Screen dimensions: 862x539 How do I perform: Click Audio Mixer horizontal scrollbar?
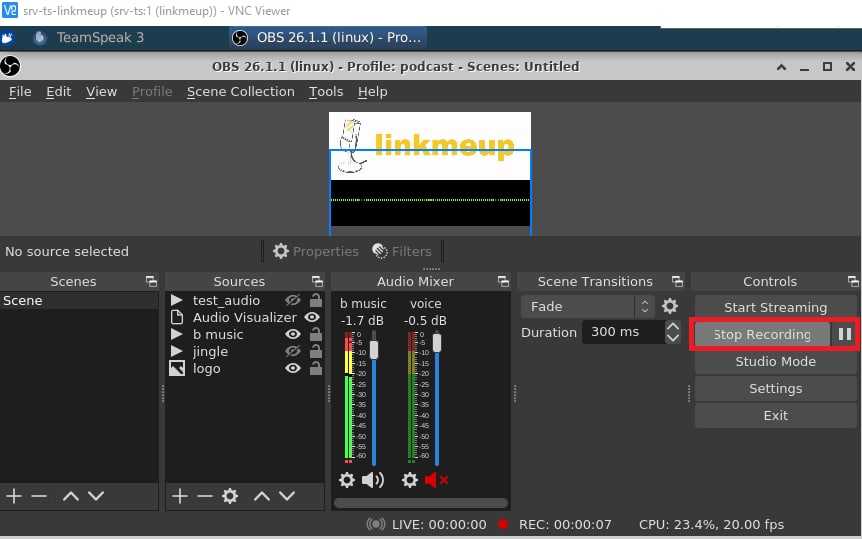click(421, 503)
